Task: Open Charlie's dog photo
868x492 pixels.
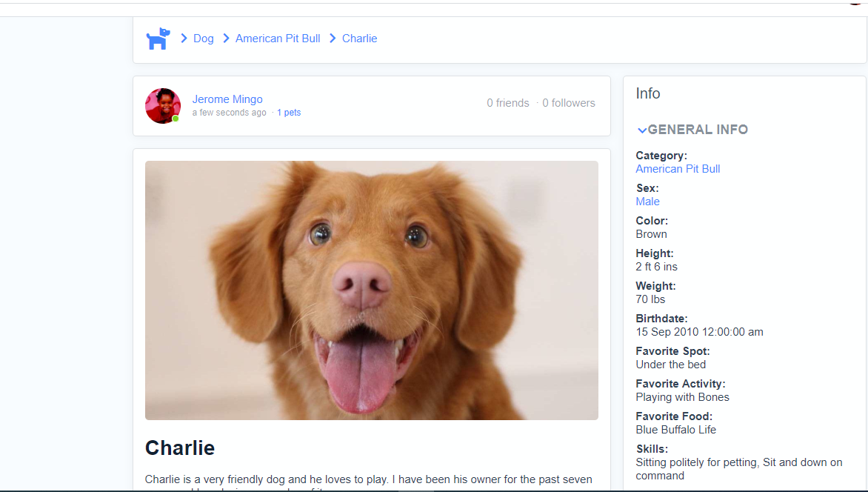Action: pos(372,290)
